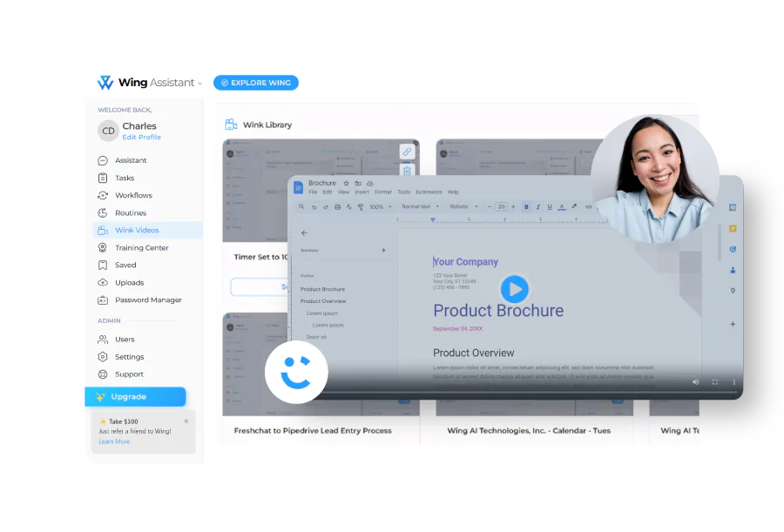Open the View menu in Docs
The image size is (784, 532).
[343, 192]
